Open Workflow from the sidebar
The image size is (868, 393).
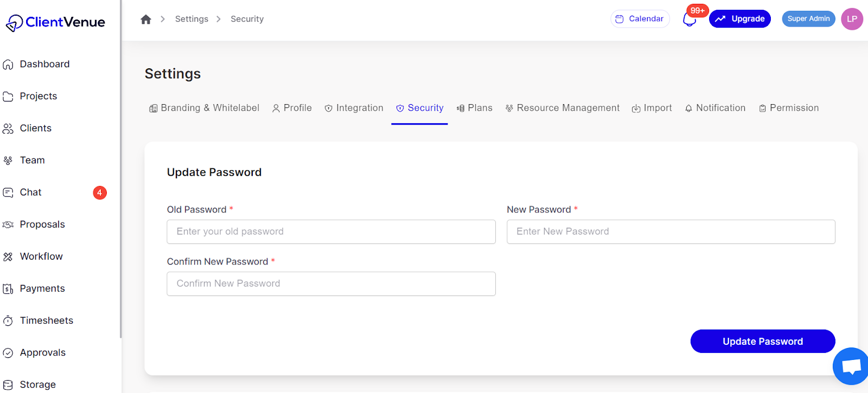click(41, 256)
